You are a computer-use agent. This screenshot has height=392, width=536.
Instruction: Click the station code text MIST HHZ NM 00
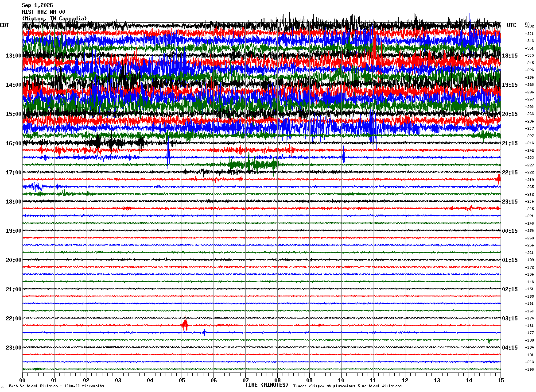(x=43, y=12)
